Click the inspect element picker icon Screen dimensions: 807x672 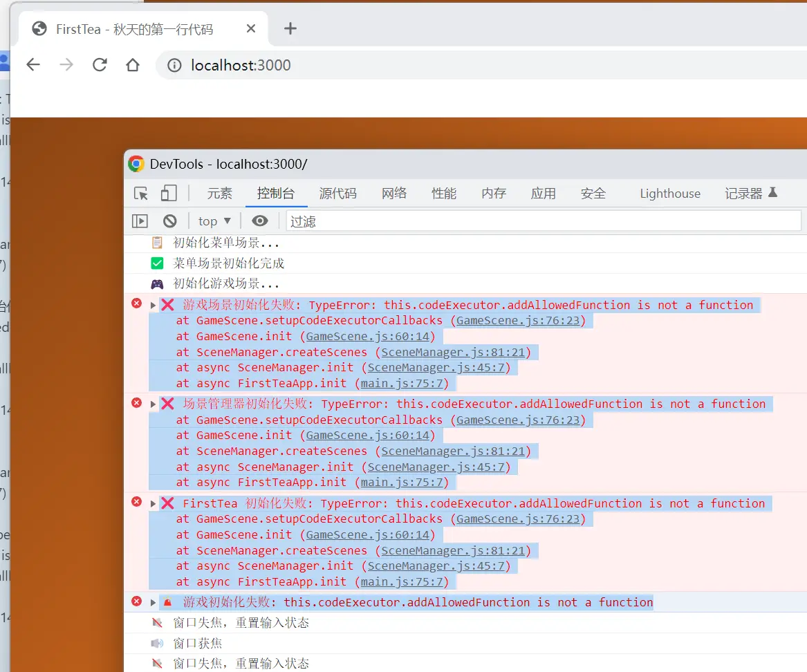[x=141, y=194]
